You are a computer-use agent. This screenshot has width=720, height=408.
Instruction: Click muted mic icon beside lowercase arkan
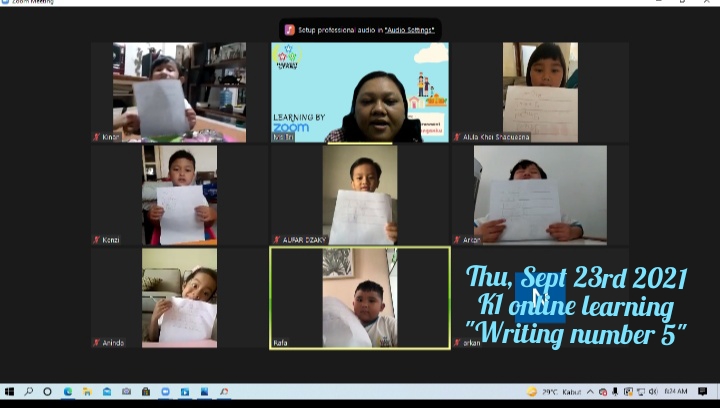[x=457, y=342]
